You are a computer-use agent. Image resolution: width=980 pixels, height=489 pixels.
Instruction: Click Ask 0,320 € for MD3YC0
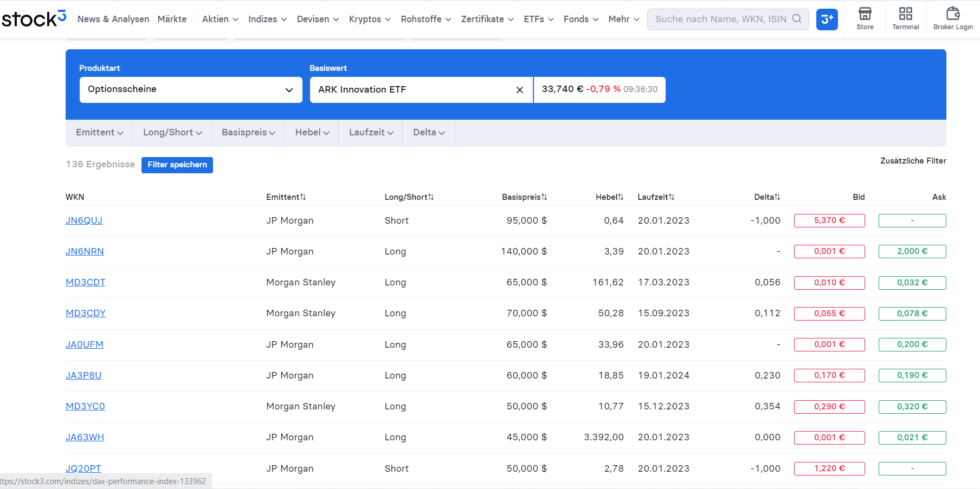click(x=912, y=407)
